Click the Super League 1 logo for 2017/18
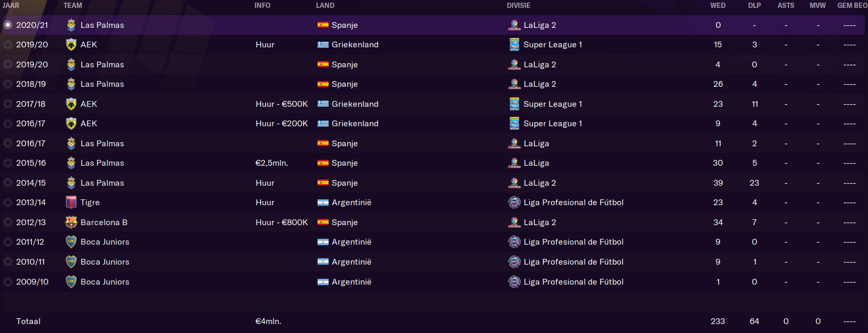The height and width of the screenshot is (333, 868). click(515, 104)
